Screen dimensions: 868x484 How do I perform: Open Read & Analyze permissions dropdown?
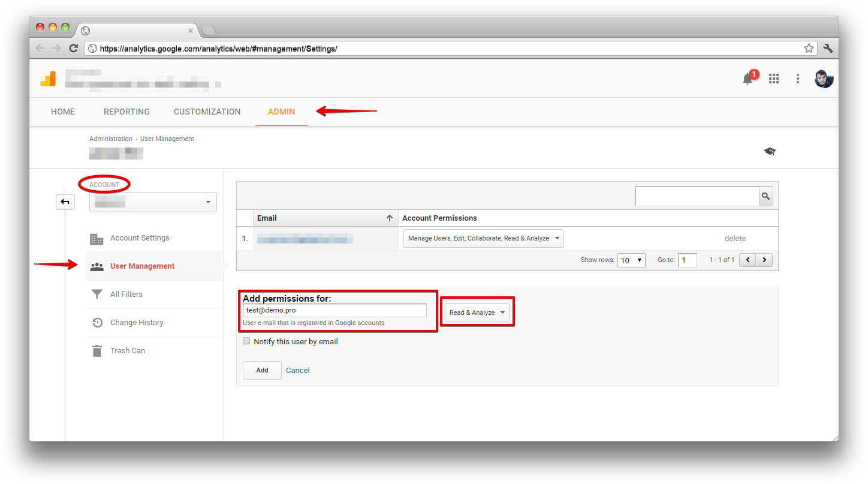[x=477, y=312]
